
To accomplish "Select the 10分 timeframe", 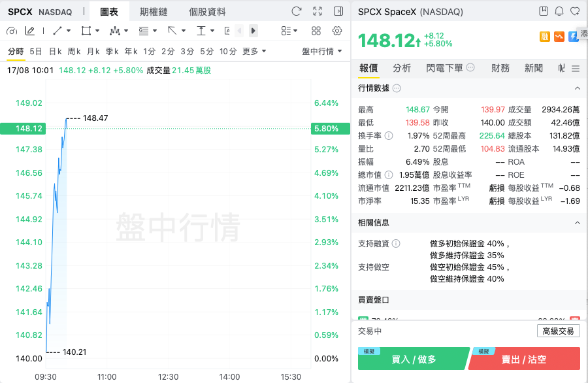I will 228,51.
